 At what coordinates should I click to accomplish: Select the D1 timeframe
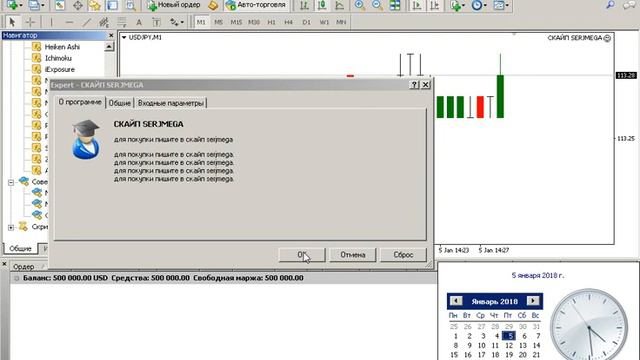[307, 22]
